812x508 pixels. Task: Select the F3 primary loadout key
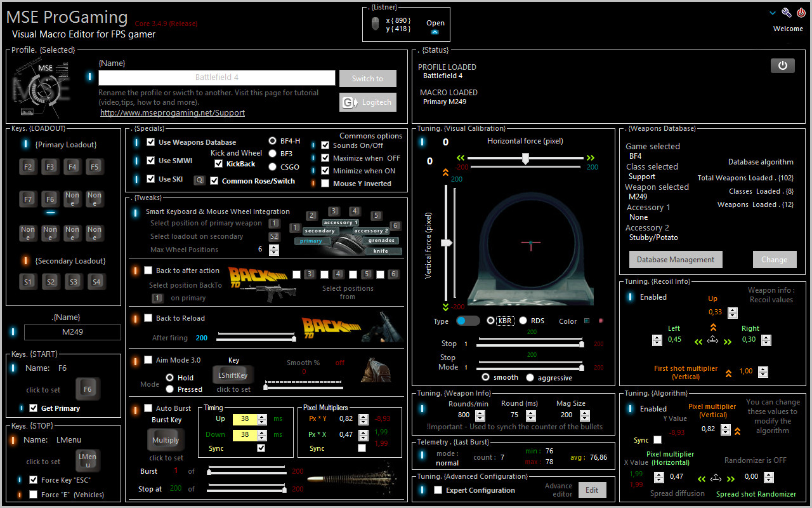click(50, 167)
